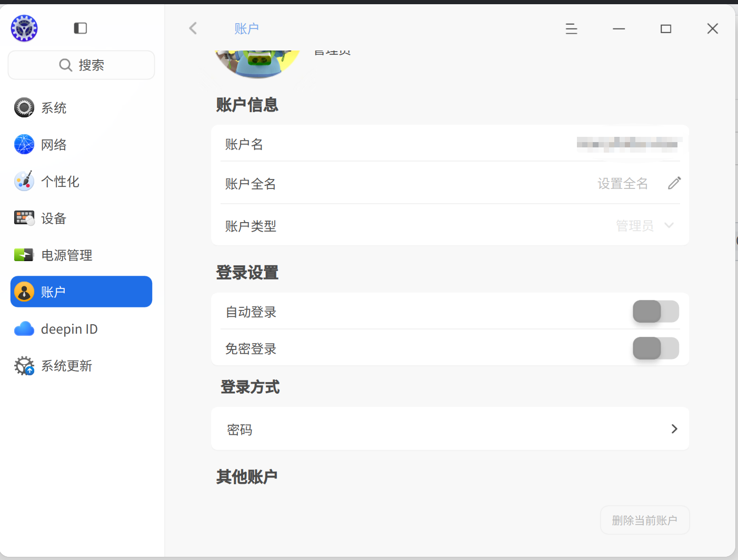The image size is (738, 560).
Task: Go back with the left arrow icon
Action: (193, 28)
